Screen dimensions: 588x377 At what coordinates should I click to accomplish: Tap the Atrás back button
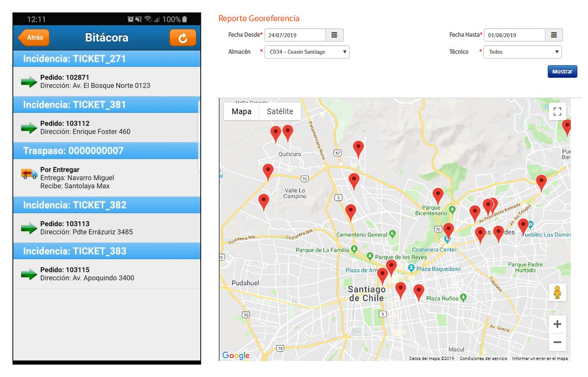pos(34,38)
